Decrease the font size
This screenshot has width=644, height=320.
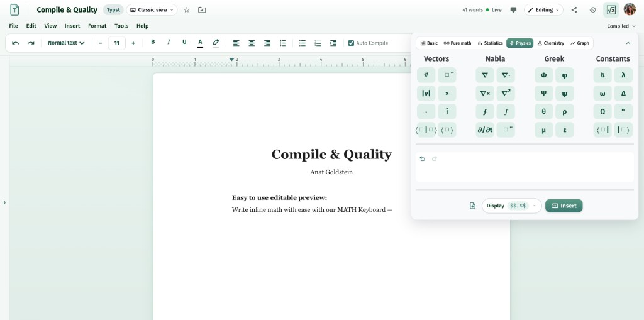point(100,43)
